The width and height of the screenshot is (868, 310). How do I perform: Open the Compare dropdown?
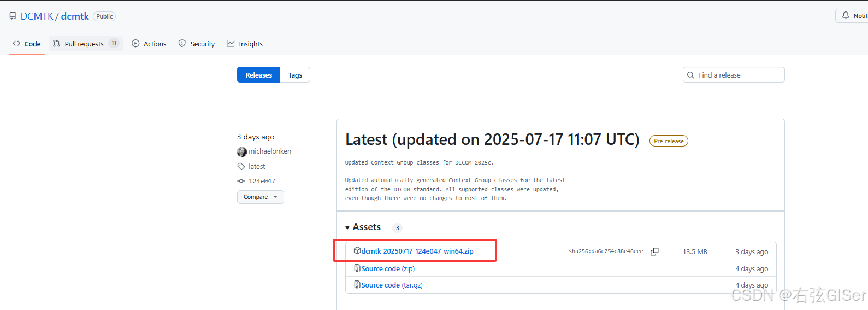click(261, 197)
